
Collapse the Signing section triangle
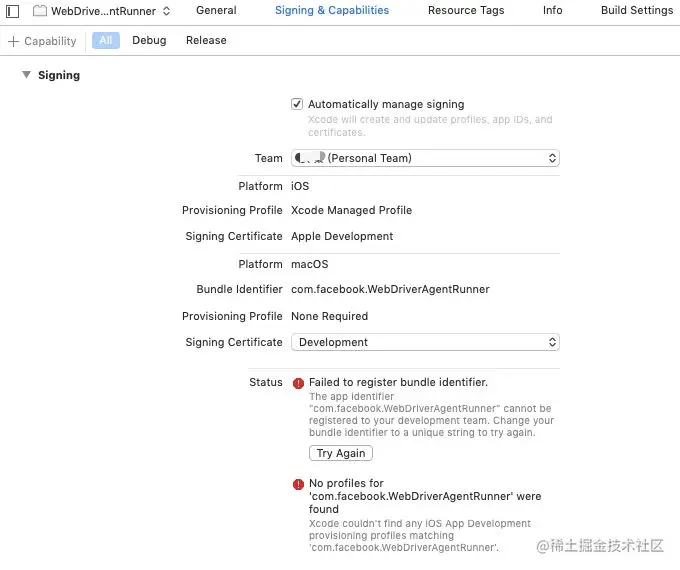pos(26,75)
